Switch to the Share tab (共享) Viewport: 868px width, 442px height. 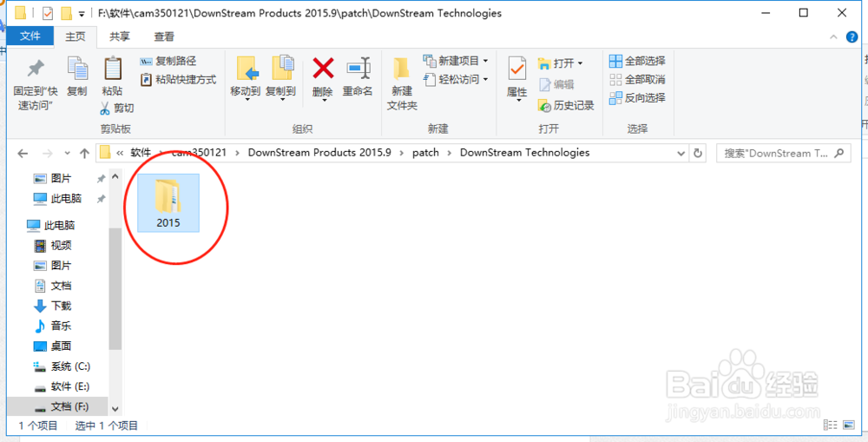pyautogui.click(x=120, y=36)
